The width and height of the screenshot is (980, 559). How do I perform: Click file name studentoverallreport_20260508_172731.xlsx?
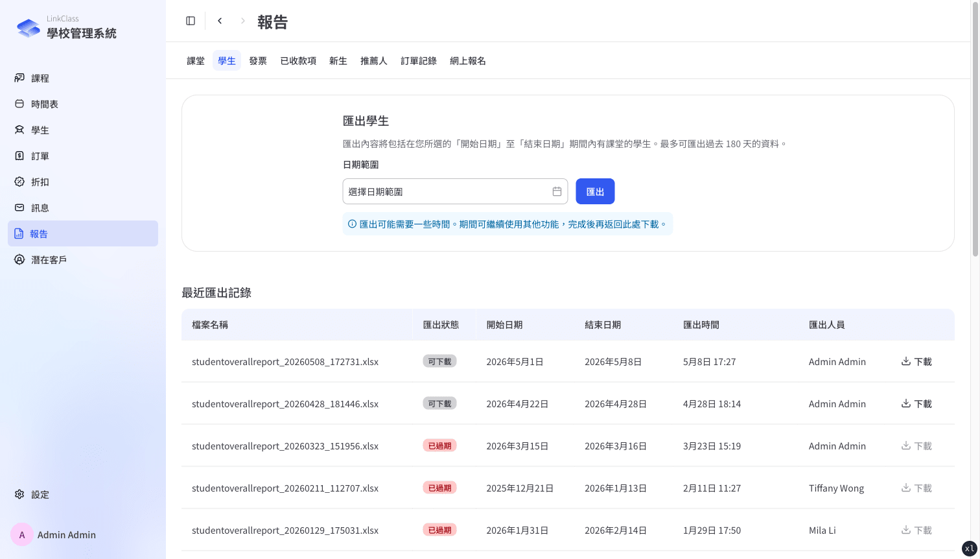coord(285,361)
